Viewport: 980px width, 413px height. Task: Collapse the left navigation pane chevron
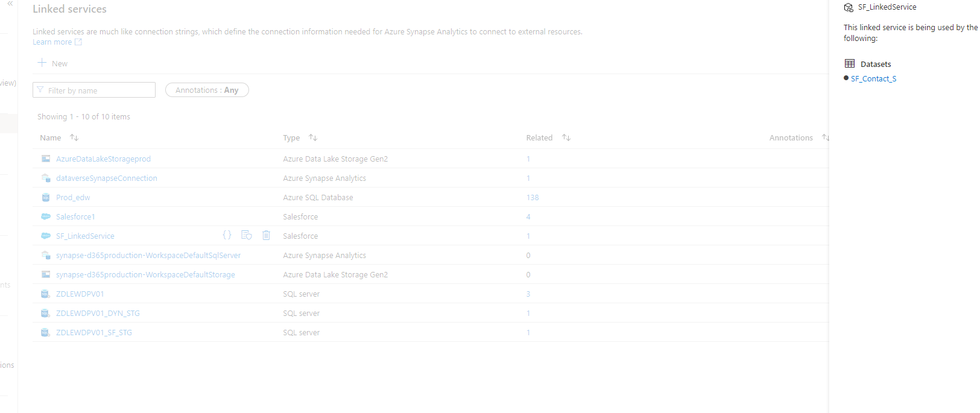10,4
